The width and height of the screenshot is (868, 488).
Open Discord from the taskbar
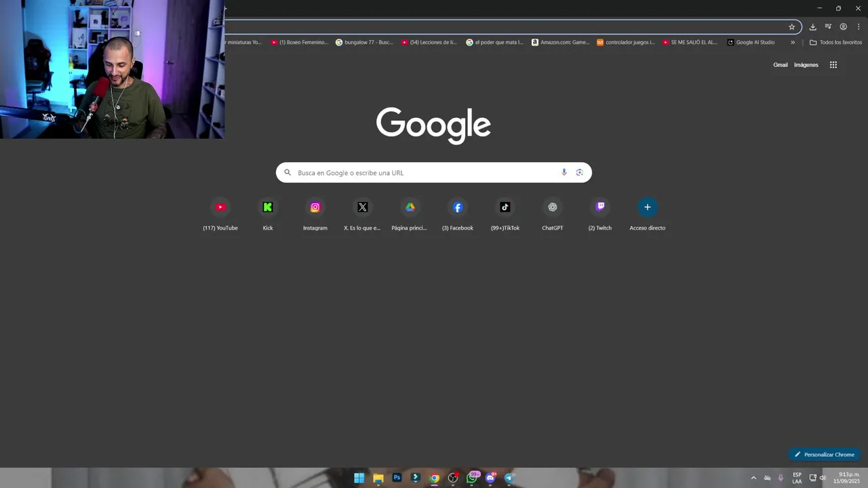(490, 478)
